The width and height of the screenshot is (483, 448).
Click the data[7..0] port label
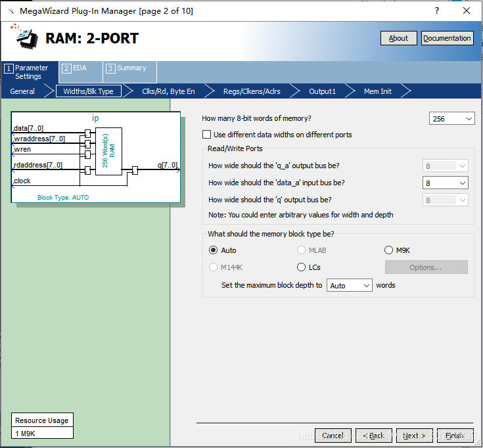(x=29, y=128)
